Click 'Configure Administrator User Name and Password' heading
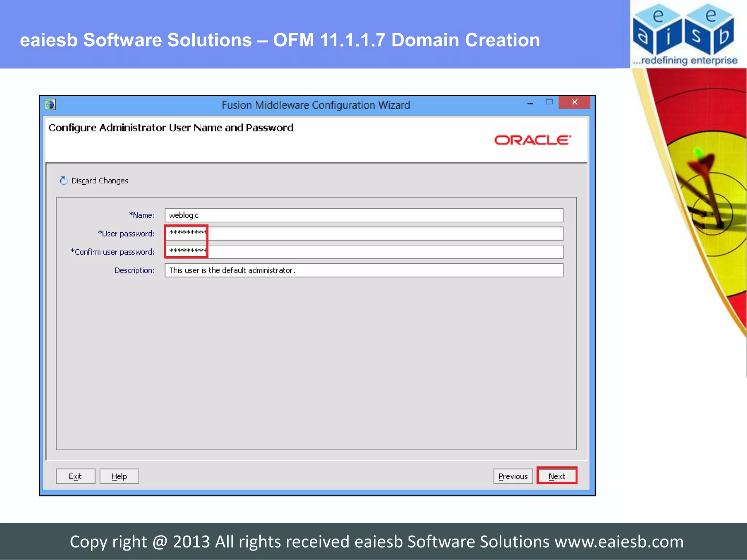The height and width of the screenshot is (560, 747). pyautogui.click(x=171, y=128)
